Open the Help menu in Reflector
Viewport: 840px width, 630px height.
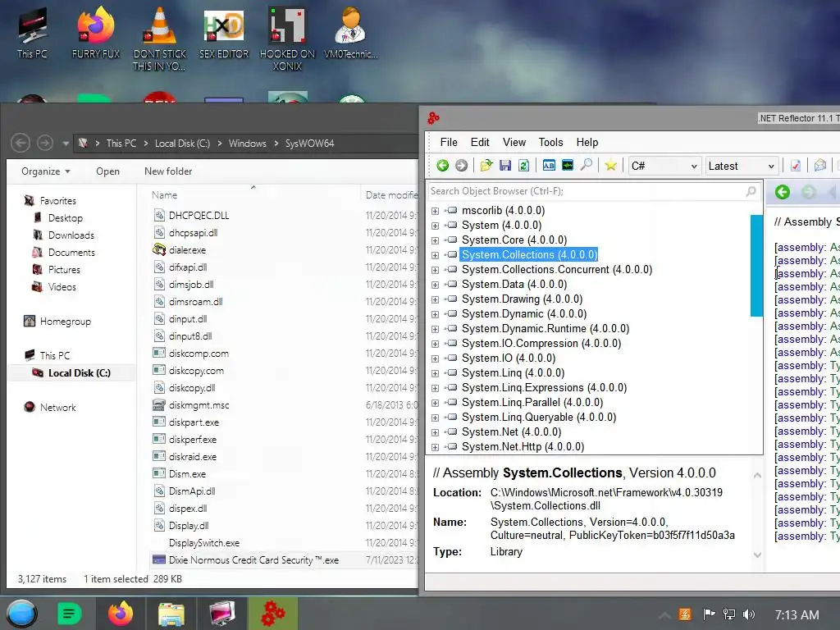tap(587, 143)
